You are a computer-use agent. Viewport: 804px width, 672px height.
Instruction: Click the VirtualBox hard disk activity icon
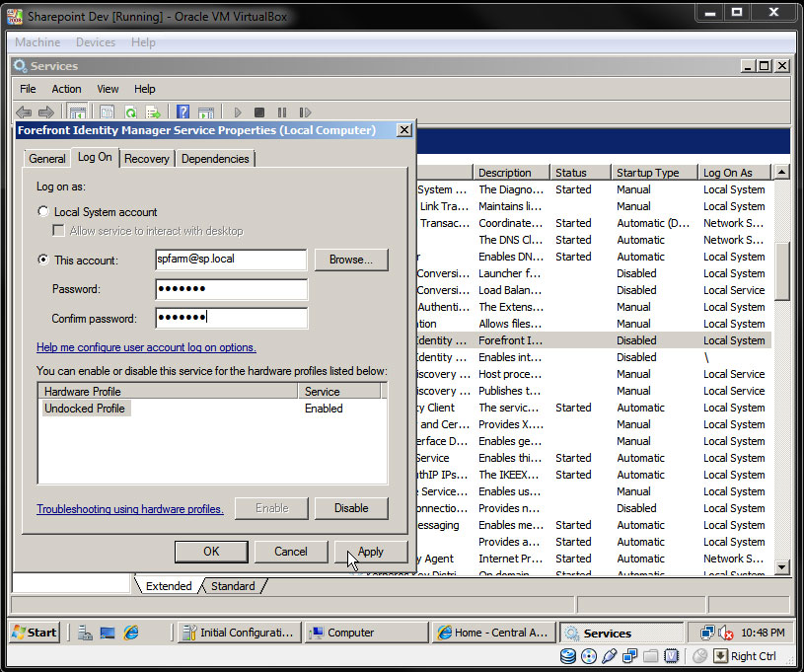pos(567,656)
